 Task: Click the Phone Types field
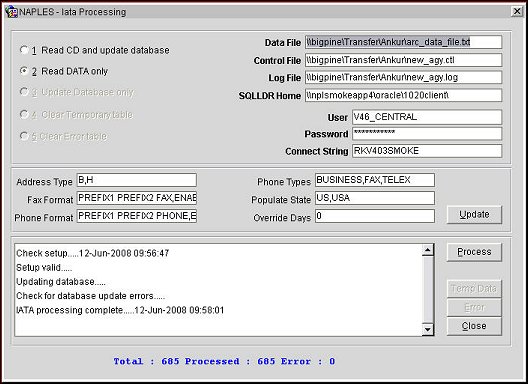(375, 180)
